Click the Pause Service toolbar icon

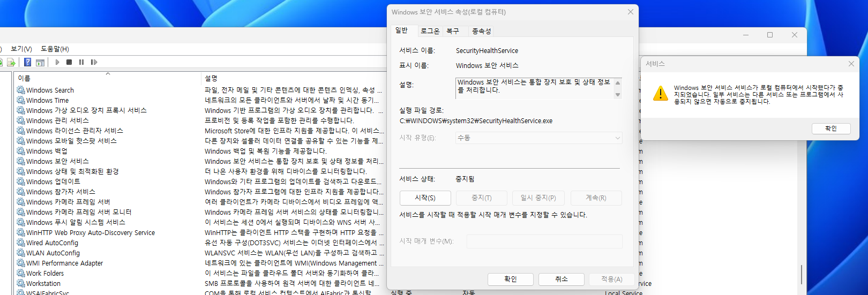point(81,62)
